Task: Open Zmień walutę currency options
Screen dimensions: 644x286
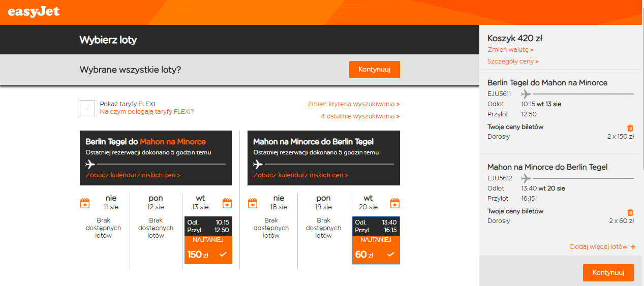Action: (510, 50)
